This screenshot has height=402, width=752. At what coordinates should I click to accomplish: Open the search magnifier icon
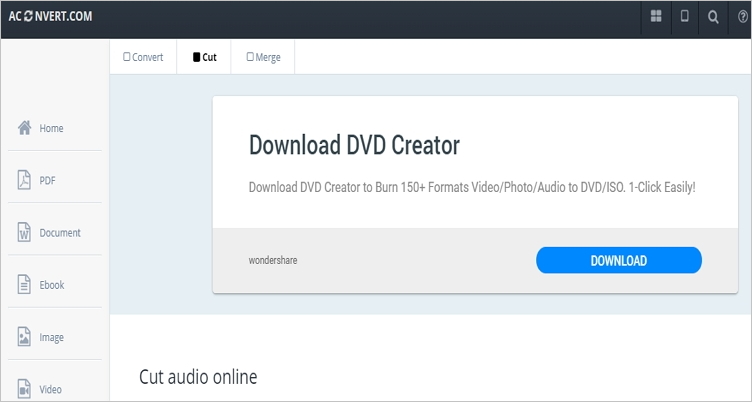pos(713,17)
